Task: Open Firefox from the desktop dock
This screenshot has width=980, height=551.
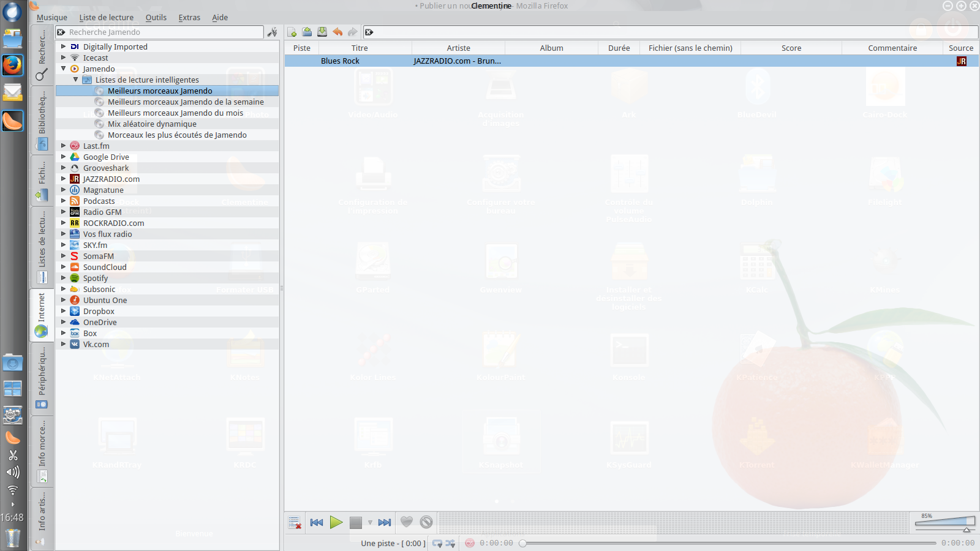Action: click(12, 65)
